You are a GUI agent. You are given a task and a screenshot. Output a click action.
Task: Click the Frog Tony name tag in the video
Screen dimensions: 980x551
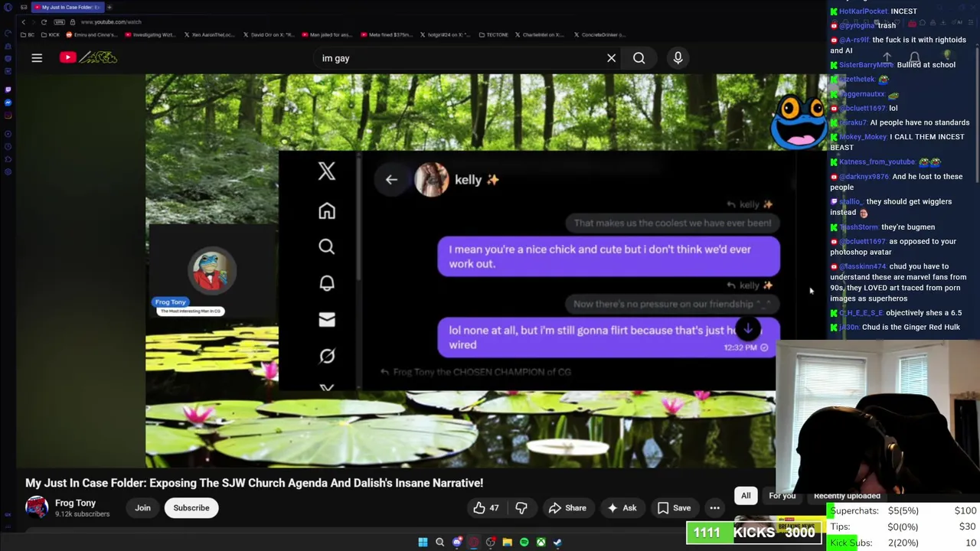coord(171,302)
